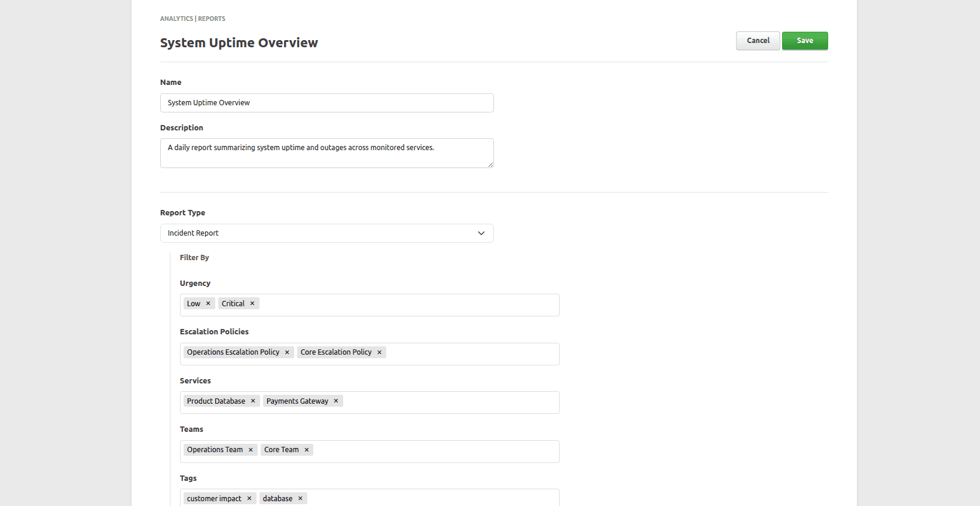Viewport: 980px width, 506px height.
Task: Open the Report Type dropdown
Action: pos(317,233)
